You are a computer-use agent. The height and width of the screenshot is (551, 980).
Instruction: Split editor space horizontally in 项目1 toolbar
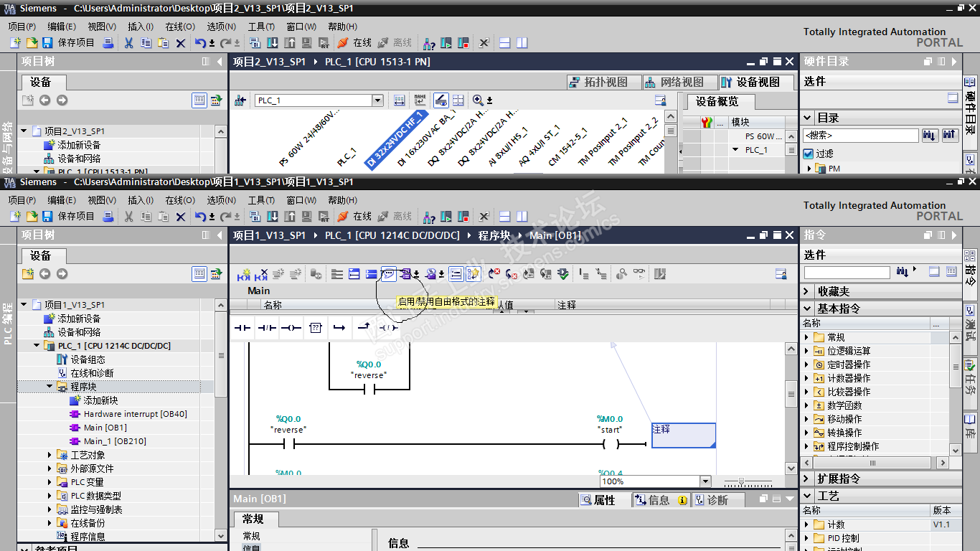click(505, 216)
